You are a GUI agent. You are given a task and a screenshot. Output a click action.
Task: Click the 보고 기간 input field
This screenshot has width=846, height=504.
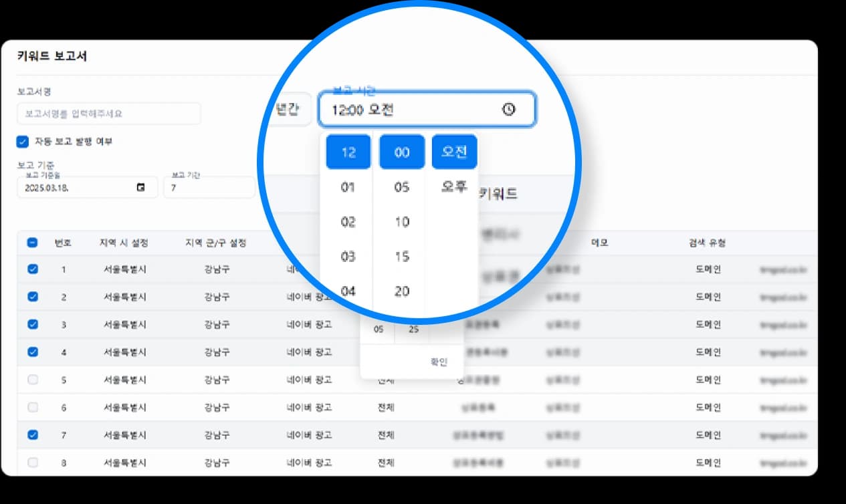pos(209,188)
